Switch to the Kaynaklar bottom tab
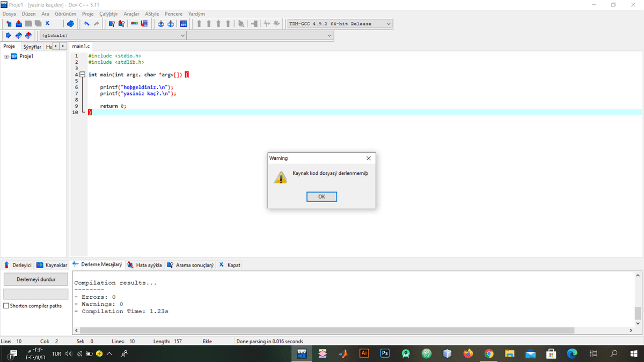Viewport: 644px width, 362px height. pos(52,265)
